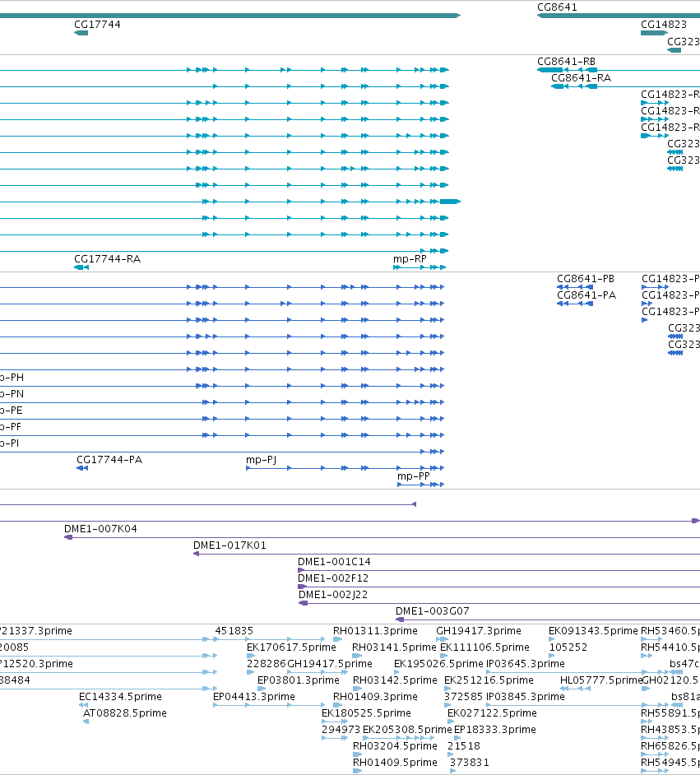The width and height of the screenshot is (700, 775).
Task: Click the CG17744-PA protein label
Action: click(109, 460)
